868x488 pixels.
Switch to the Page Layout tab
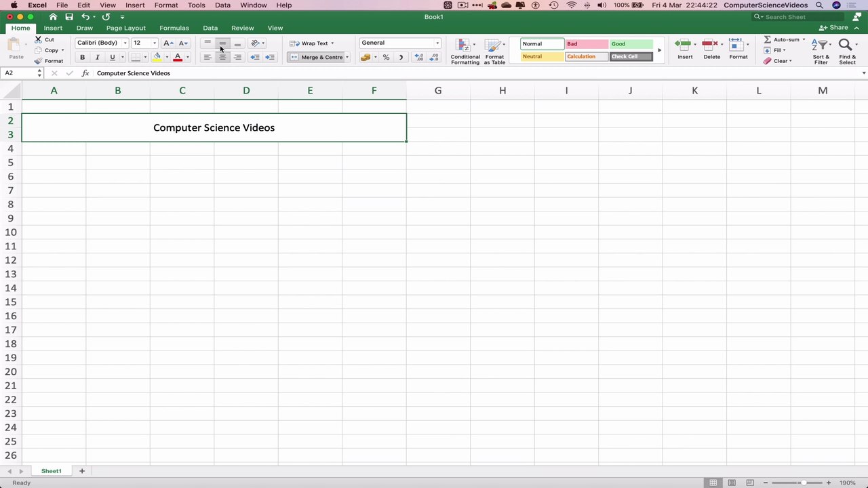coord(125,28)
